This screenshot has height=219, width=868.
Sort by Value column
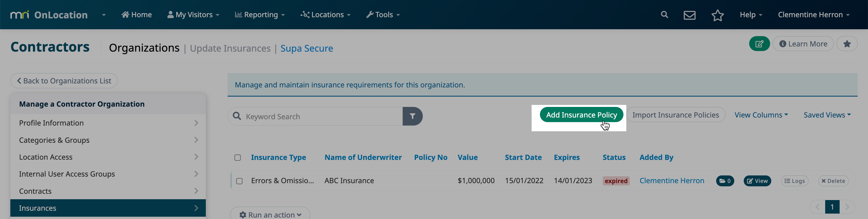tap(467, 157)
